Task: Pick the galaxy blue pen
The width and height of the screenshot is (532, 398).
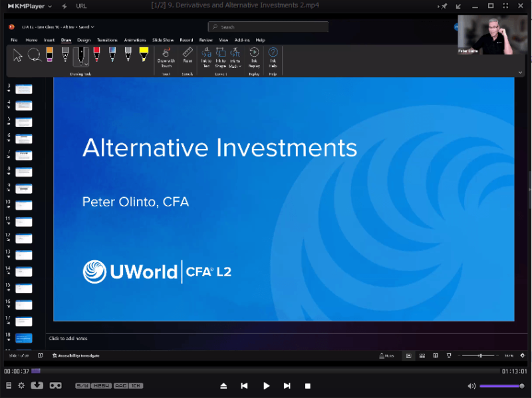Action: pos(112,55)
